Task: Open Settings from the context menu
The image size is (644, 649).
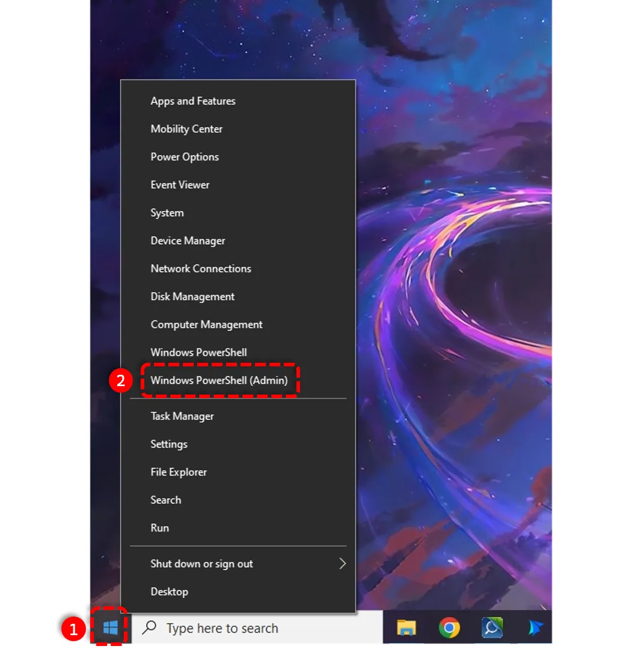Action: pyautogui.click(x=238, y=444)
